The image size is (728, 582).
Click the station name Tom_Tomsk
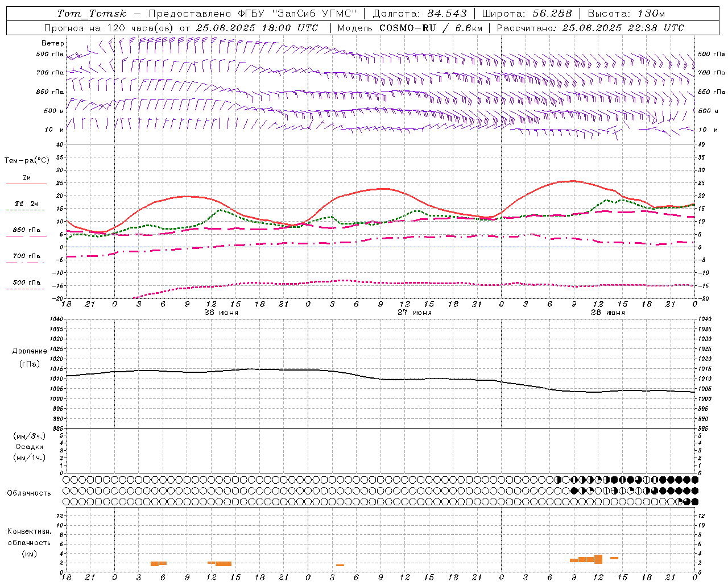(x=92, y=14)
